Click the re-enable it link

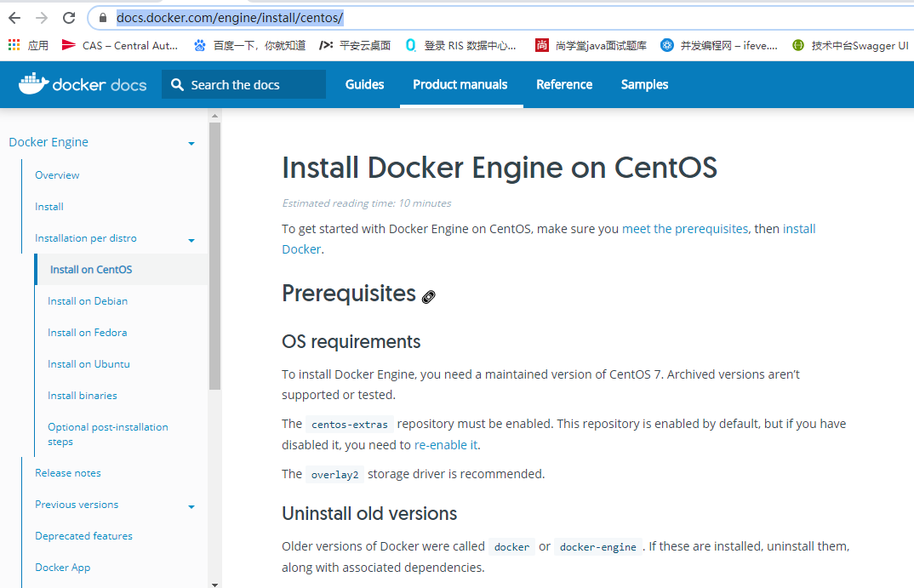pos(444,444)
